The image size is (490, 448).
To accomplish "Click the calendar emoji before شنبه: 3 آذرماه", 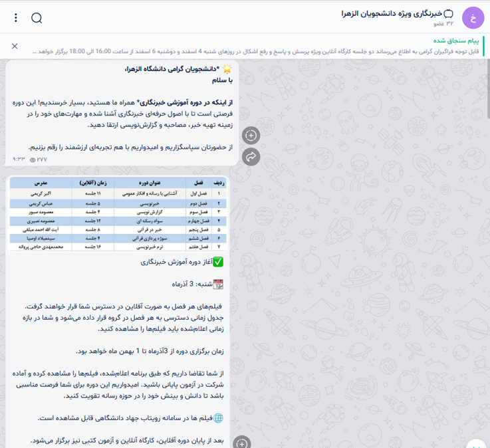I will 218,284.
